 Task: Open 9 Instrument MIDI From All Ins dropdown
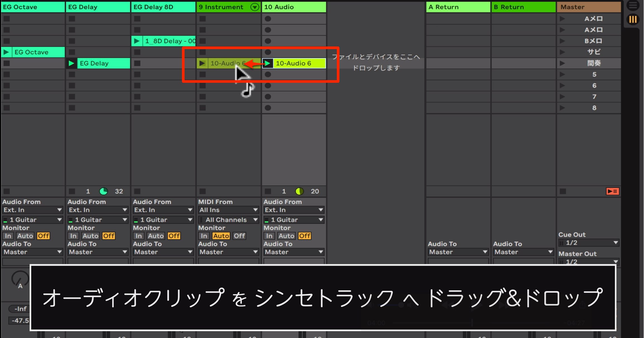point(228,210)
